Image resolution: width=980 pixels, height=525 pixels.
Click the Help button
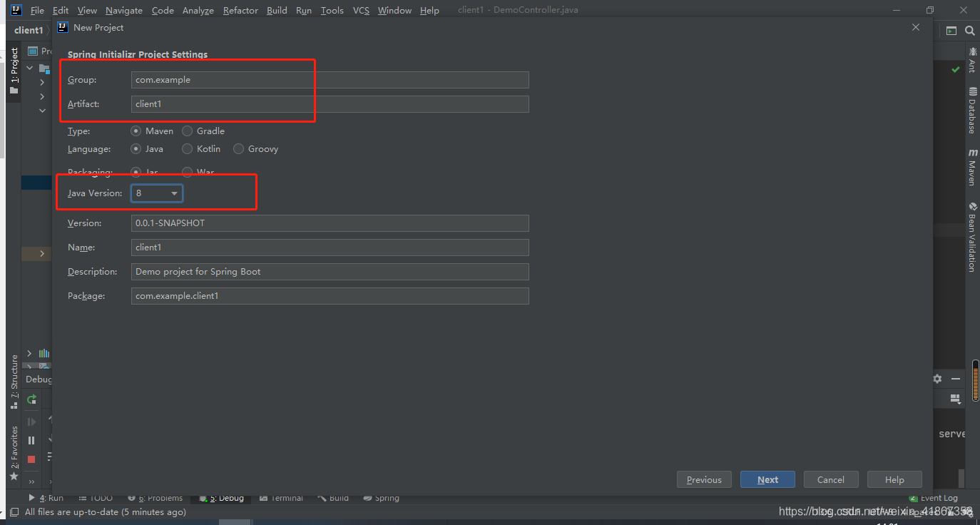pyautogui.click(x=894, y=479)
